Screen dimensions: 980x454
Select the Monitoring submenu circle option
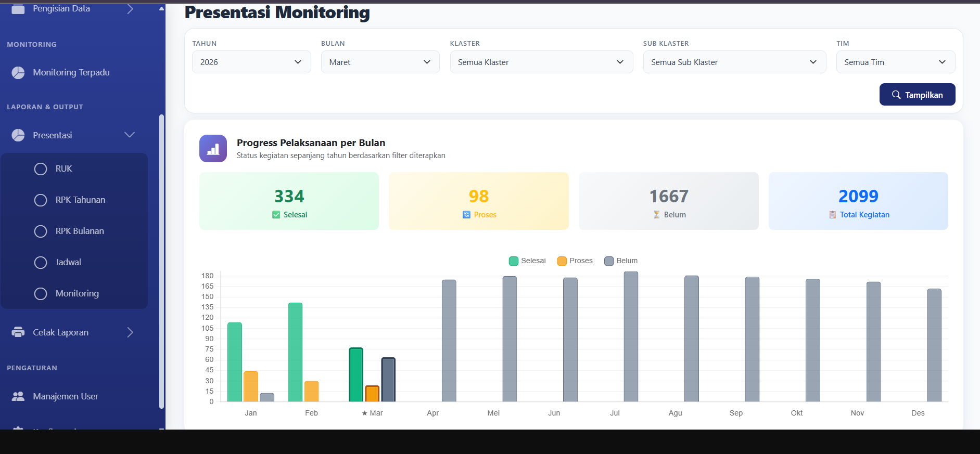[41, 294]
